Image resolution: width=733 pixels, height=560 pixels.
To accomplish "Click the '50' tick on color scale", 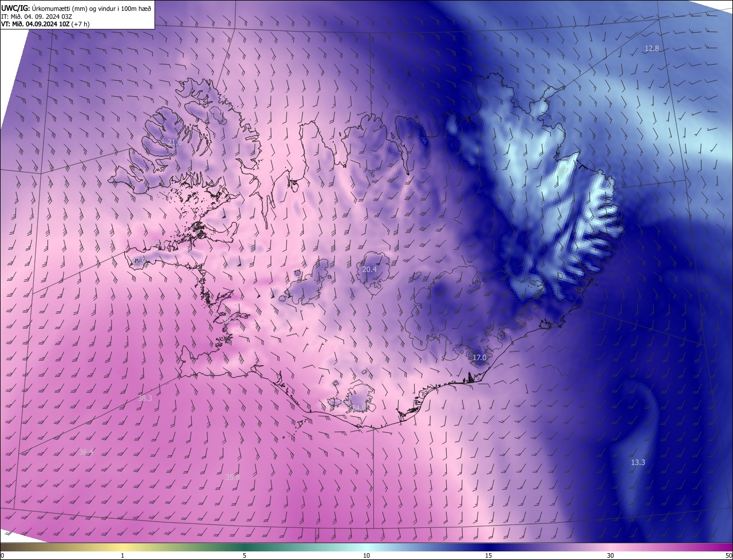I will point(728,555).
